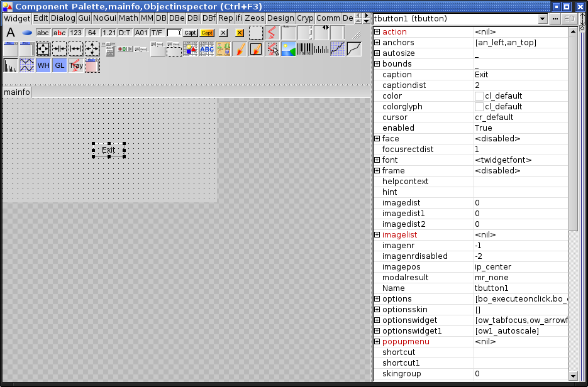Open the tbutton1 component selector dropdown
The height and width of the screenshot is (387, 588).
[x=543, y=19]
